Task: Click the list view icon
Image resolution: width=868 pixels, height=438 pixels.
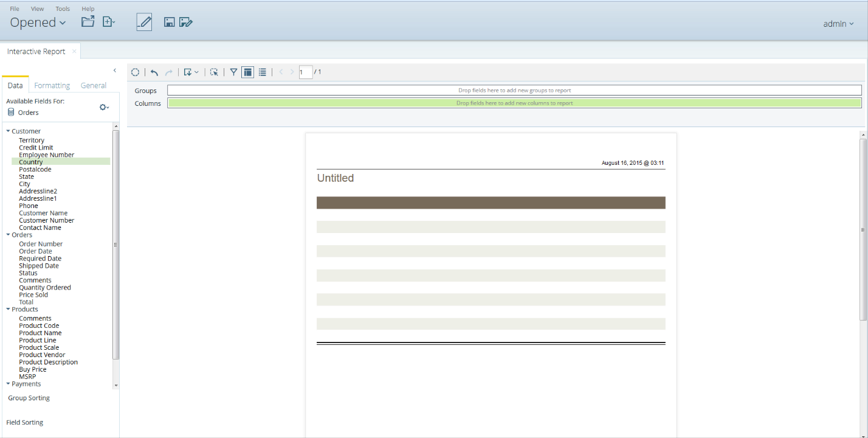Action: point(262,72)
